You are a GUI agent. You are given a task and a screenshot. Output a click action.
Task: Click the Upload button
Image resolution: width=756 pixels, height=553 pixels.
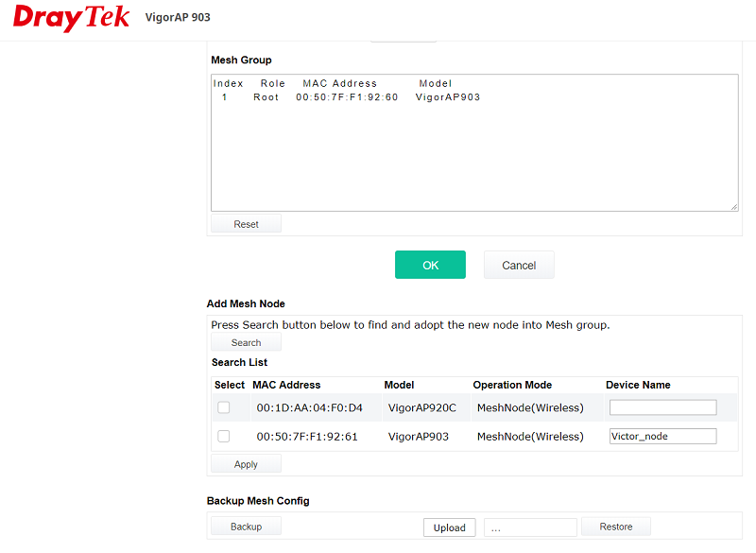pyautogui.click(x=450, y=527)
